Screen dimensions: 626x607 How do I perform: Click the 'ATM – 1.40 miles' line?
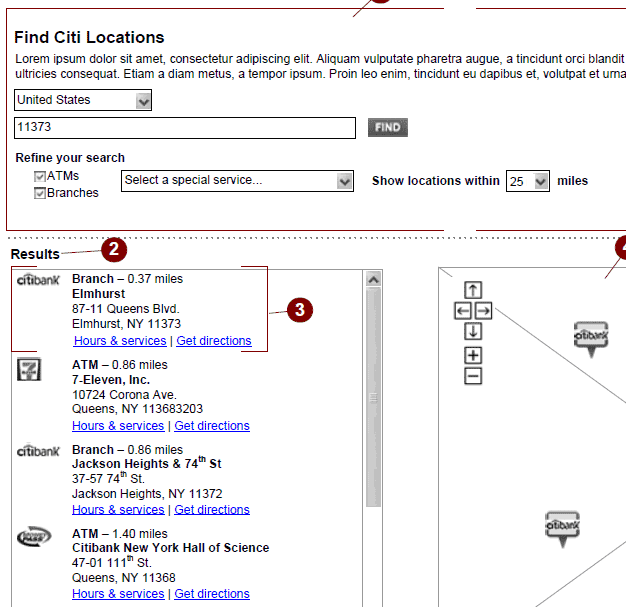(x=120, y=534)
